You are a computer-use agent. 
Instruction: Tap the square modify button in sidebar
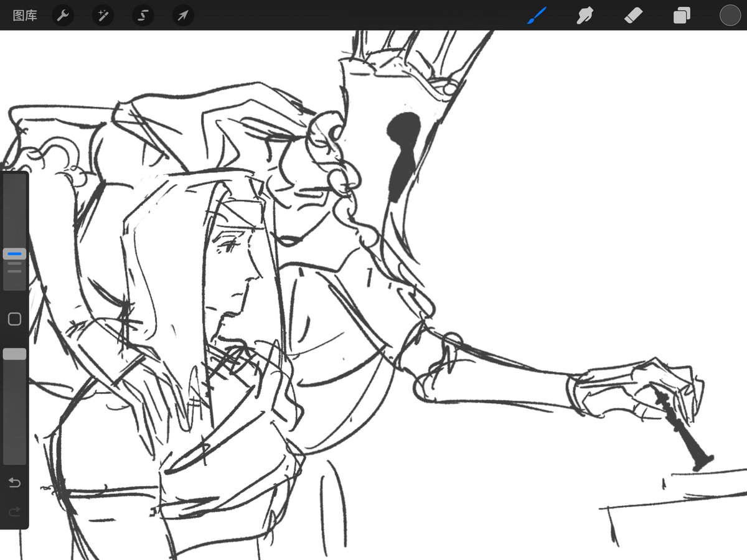[x=14, y=319]
